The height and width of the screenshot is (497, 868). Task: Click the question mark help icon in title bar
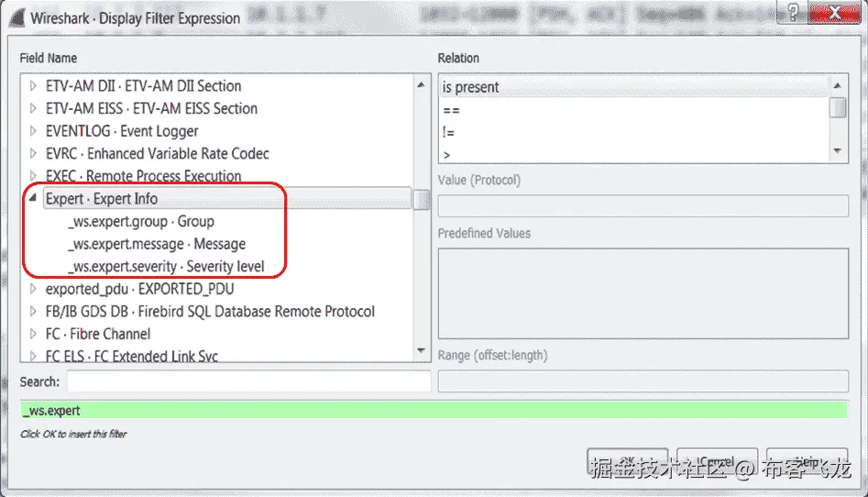point(793,12)
